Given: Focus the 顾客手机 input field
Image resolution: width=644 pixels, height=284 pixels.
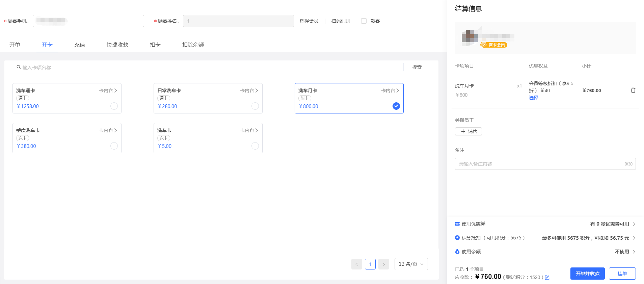Looking at the screenshot, I should (88, 21).
